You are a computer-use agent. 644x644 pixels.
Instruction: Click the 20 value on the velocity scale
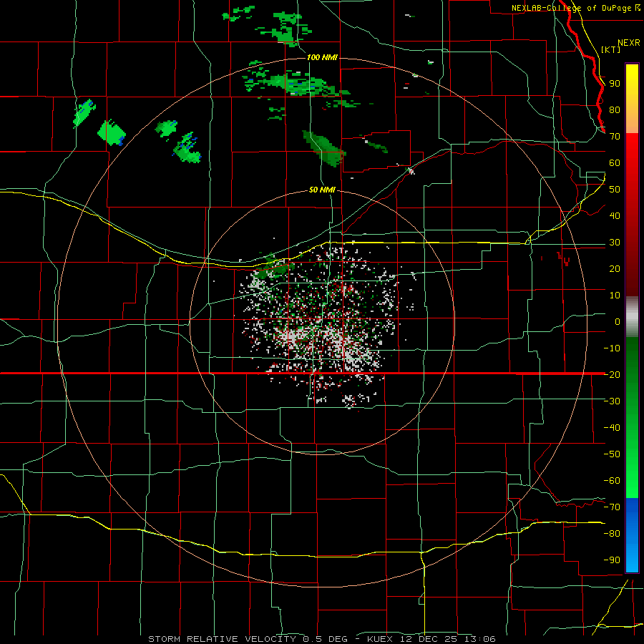coord(615,269)
